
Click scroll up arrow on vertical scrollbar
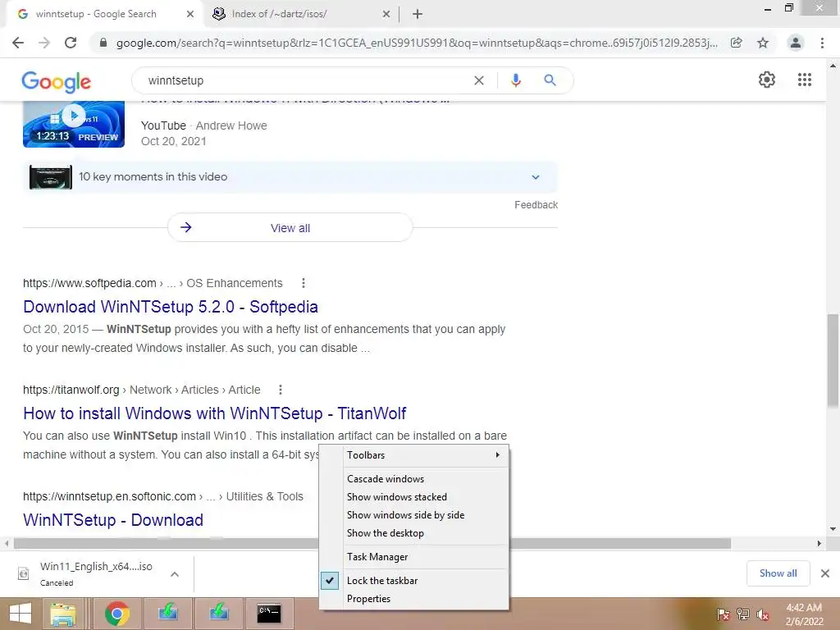[x=833, y=66]
